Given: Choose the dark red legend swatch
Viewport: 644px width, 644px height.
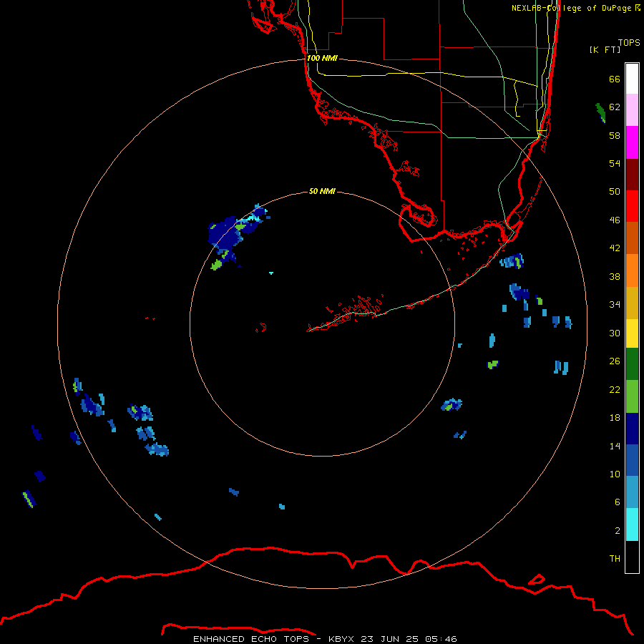Looking at the screenshot, I should pyautogui.click(x=632, y=174).
